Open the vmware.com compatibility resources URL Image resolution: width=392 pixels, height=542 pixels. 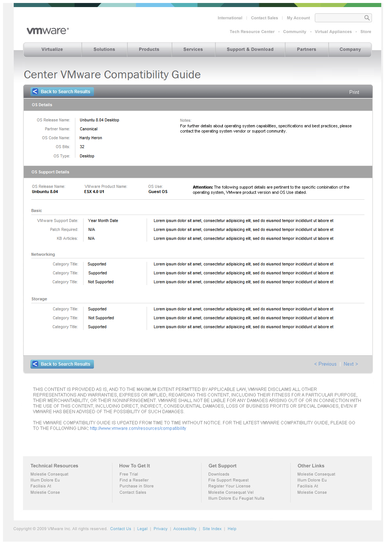click(x=138, y=428)
